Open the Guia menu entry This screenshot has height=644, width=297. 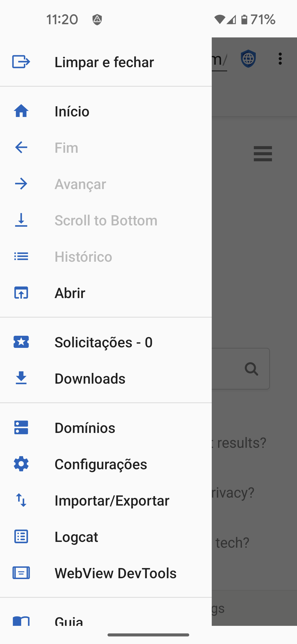[69, 621]
